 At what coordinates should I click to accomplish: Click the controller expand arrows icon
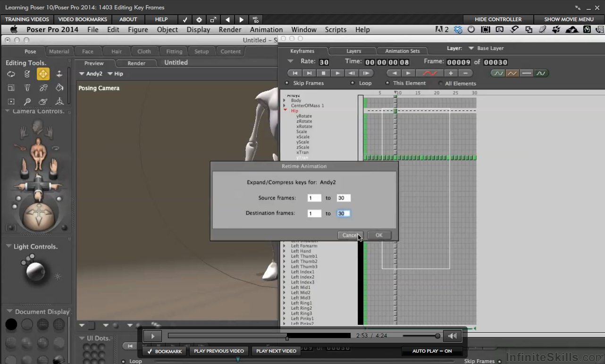click(x=213, y=19)
